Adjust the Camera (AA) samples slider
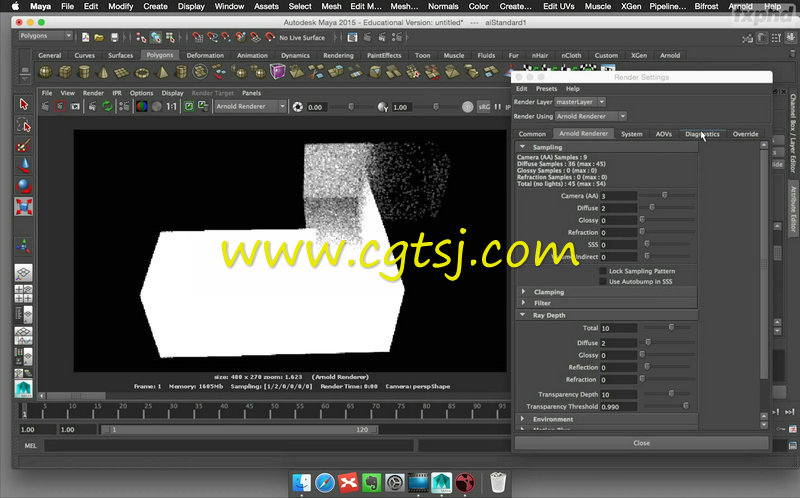Screen dimensions: 800x498 [667, 195]
